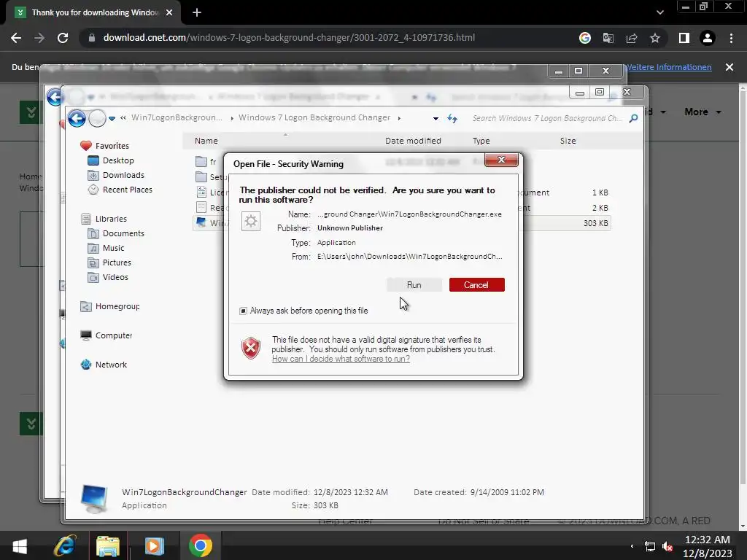Toggle Chrome side panel icon
Image resolution: width=747 pixels, height=560 pixels.
[684, 38]
